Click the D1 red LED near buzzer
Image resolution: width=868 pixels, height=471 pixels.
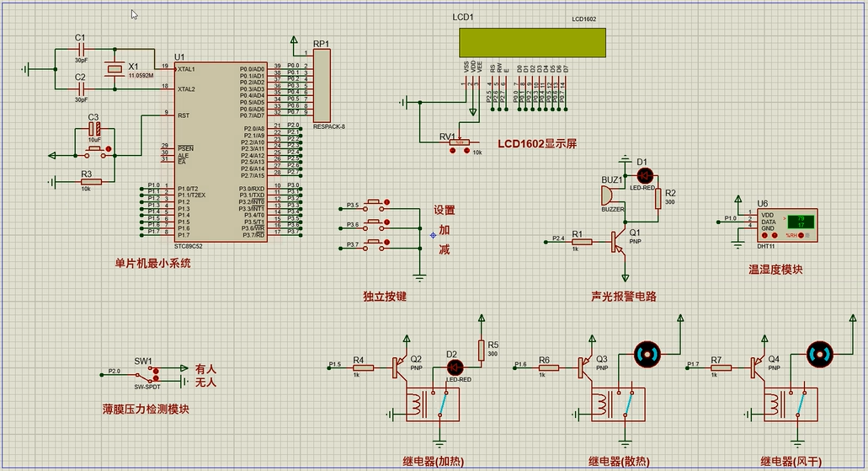[x=645, y=175]
